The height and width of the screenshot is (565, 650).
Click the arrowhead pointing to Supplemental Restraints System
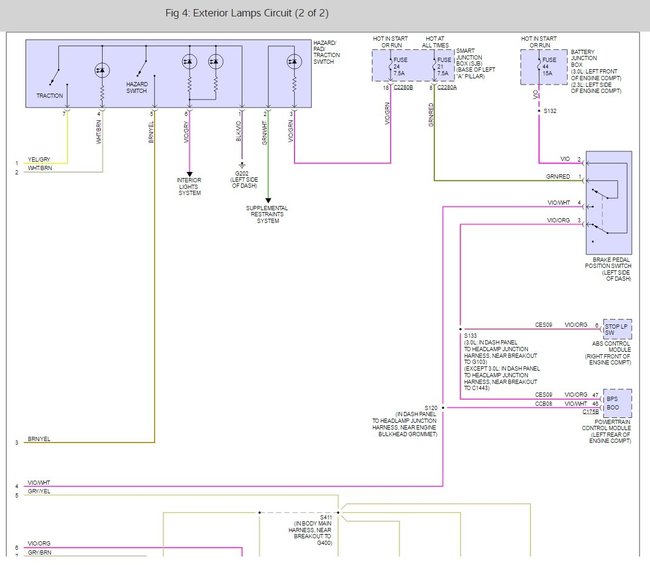[268, 201]
